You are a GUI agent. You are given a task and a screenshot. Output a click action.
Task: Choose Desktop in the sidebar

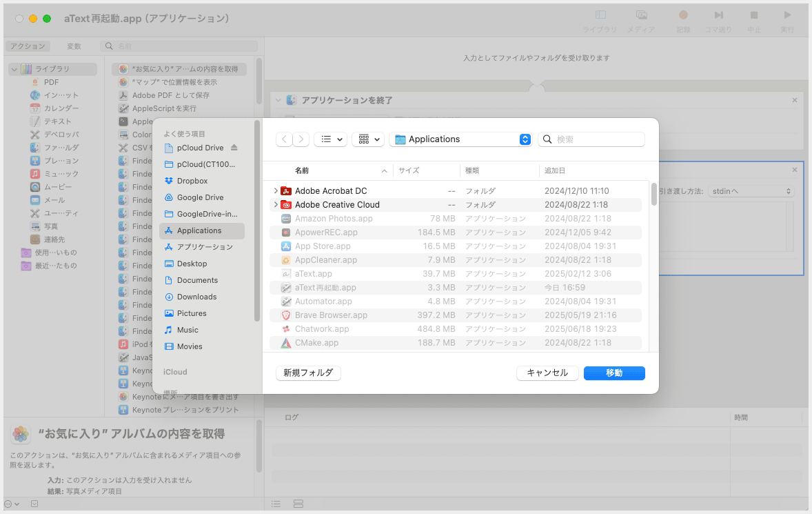[192, 264]
